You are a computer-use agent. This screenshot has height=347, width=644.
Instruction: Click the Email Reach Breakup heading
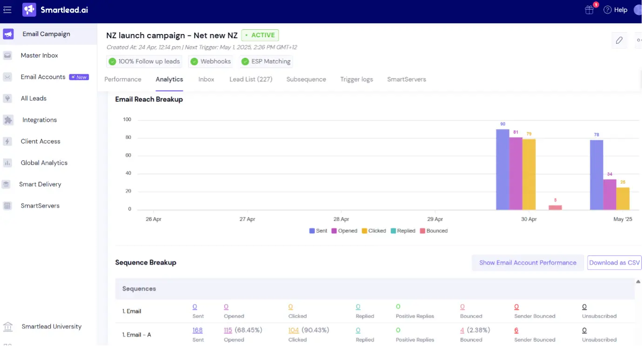149,99
